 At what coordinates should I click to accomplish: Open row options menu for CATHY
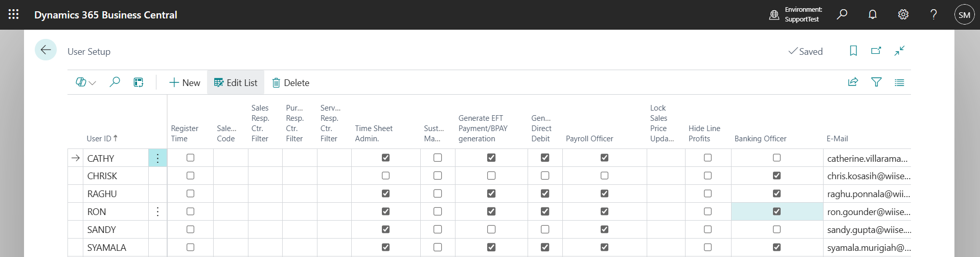[x=157, y=158]
